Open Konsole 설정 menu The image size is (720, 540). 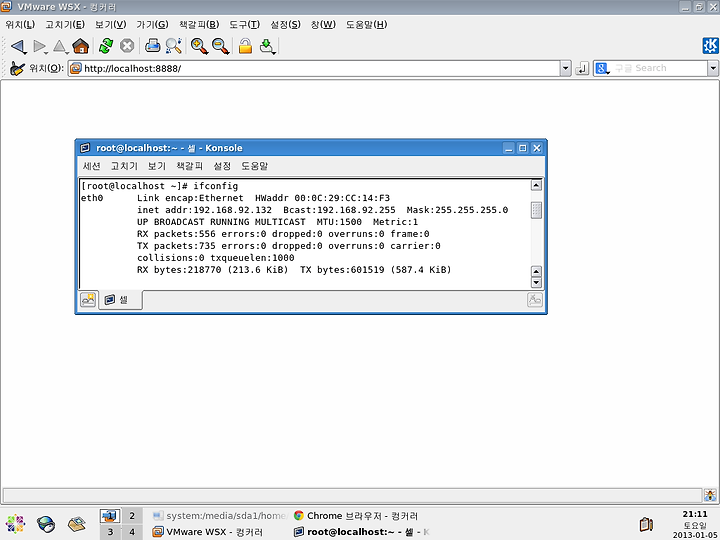click(x=222, y=166)
